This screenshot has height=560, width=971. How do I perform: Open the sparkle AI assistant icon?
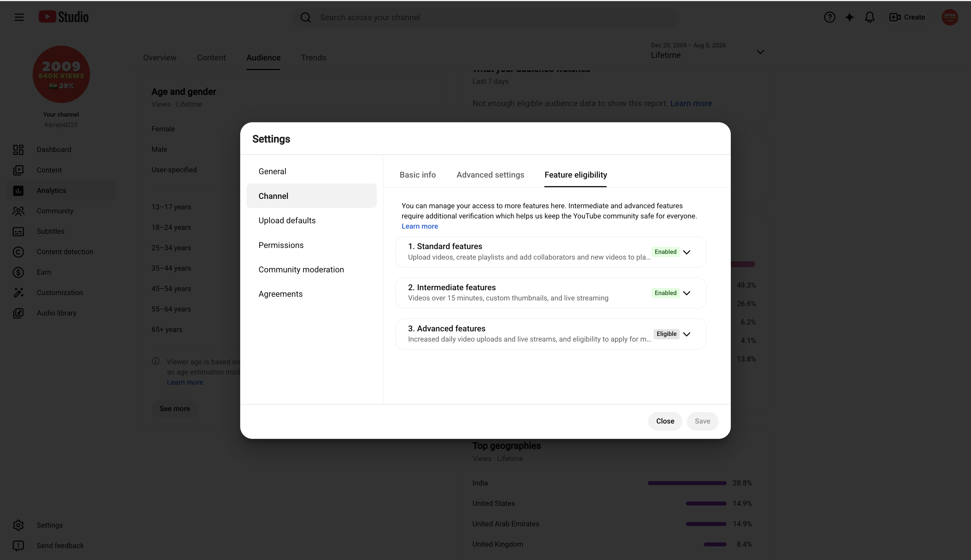(849, 17)
